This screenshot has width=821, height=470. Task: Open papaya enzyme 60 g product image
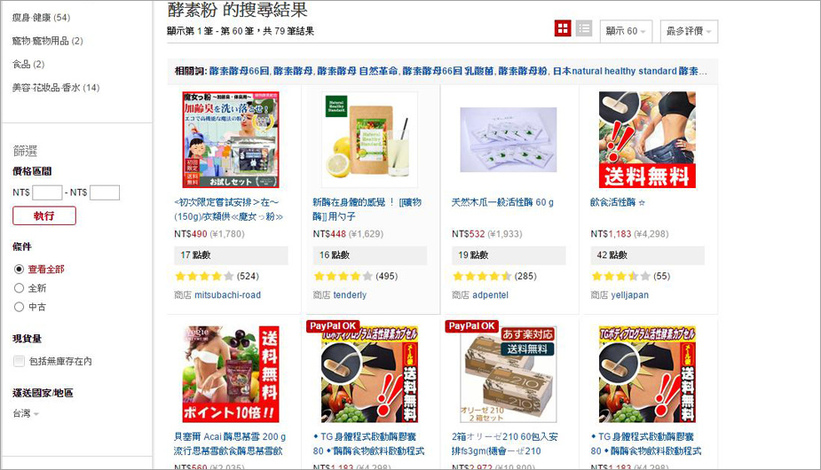click(x=508, y=140)
